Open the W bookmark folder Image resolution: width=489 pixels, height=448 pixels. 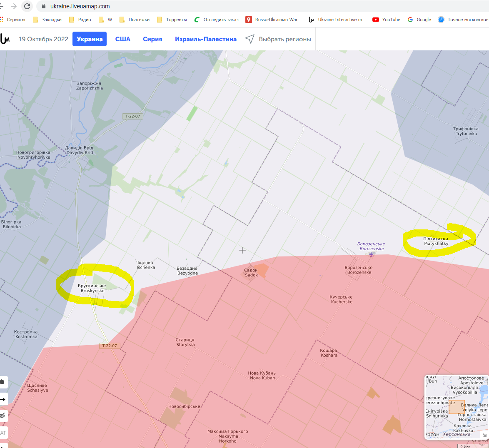point(105,19)
